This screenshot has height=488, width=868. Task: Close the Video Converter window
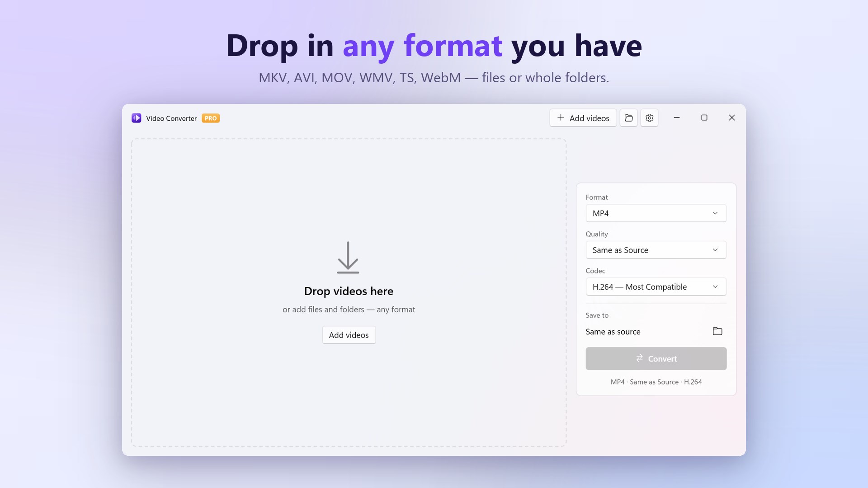tap(732, 117)
